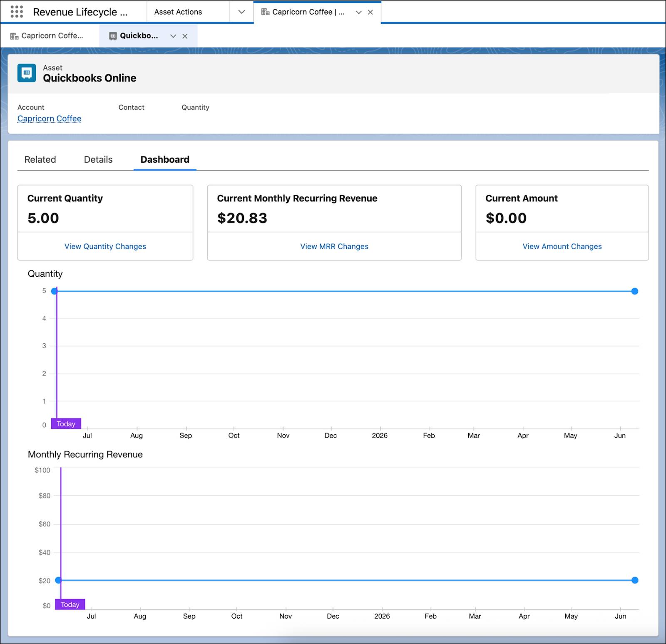Click the Current Amount $0.00 value
This screenshot has width=666, height=644.
(506, 218)
